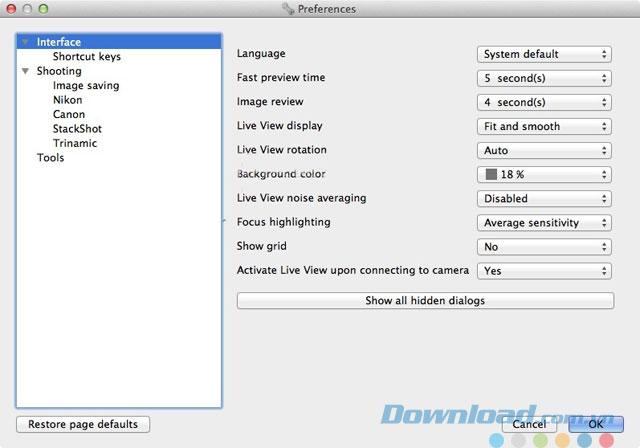Toggle the Show grid dropdown

(x=543, y=247)
